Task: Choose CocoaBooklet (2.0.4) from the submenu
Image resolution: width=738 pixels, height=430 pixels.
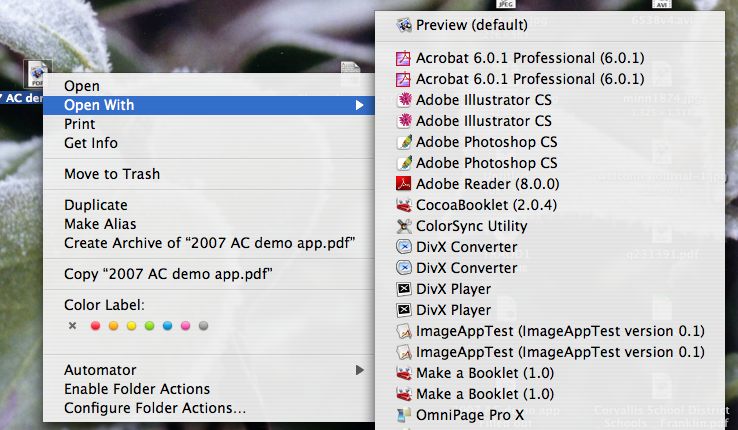Action: tap(550, 205)
